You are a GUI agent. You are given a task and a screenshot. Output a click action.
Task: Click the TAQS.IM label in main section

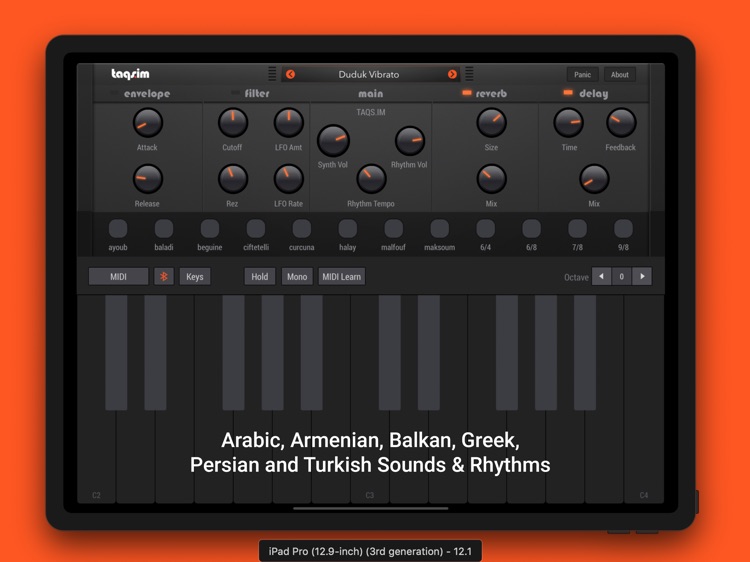(x=371, y=112)
